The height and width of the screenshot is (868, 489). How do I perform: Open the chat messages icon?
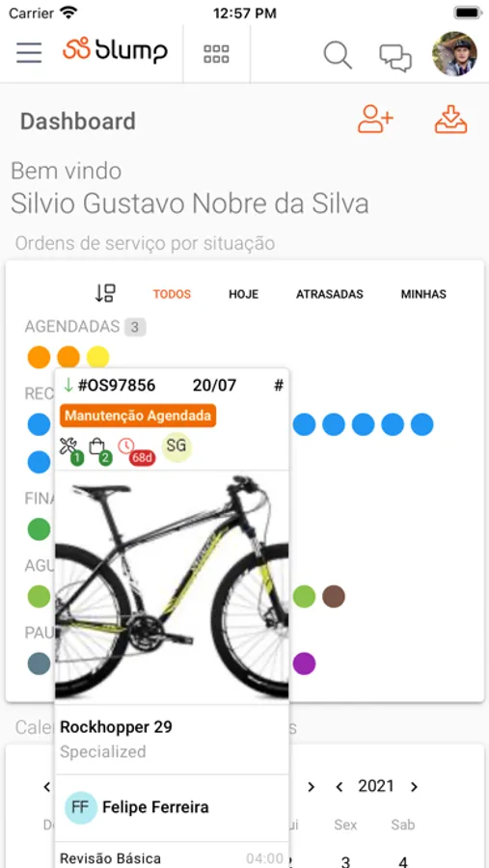click(395, 58)
